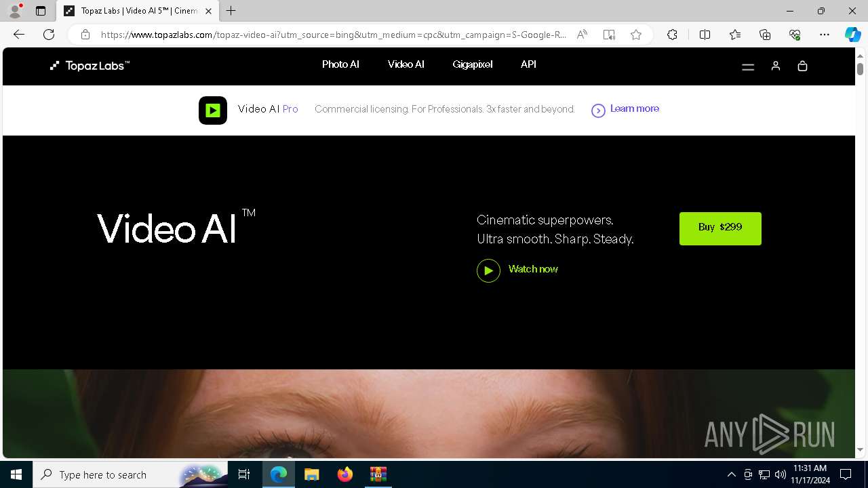The height and width of the screenshot is (488, 868).
Task: Click the page vertical scrollbar thumb
Action: [860, 68]
